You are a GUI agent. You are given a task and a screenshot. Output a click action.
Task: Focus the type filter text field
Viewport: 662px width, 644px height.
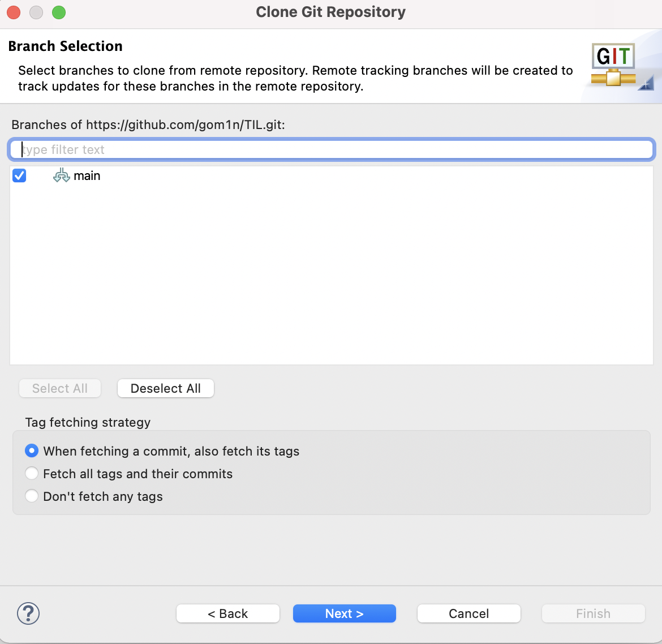click(x=332, y=149)
